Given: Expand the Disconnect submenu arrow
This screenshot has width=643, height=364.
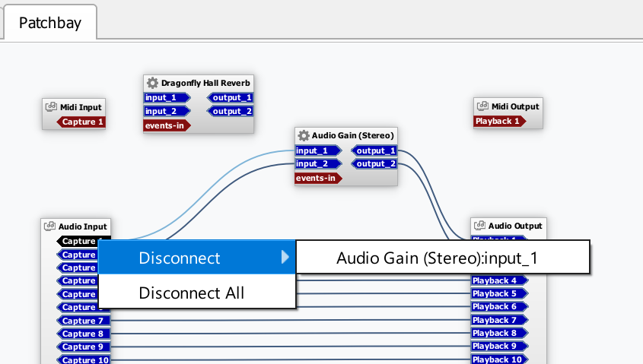Looking at the screenshot, I should pos(285,258).
